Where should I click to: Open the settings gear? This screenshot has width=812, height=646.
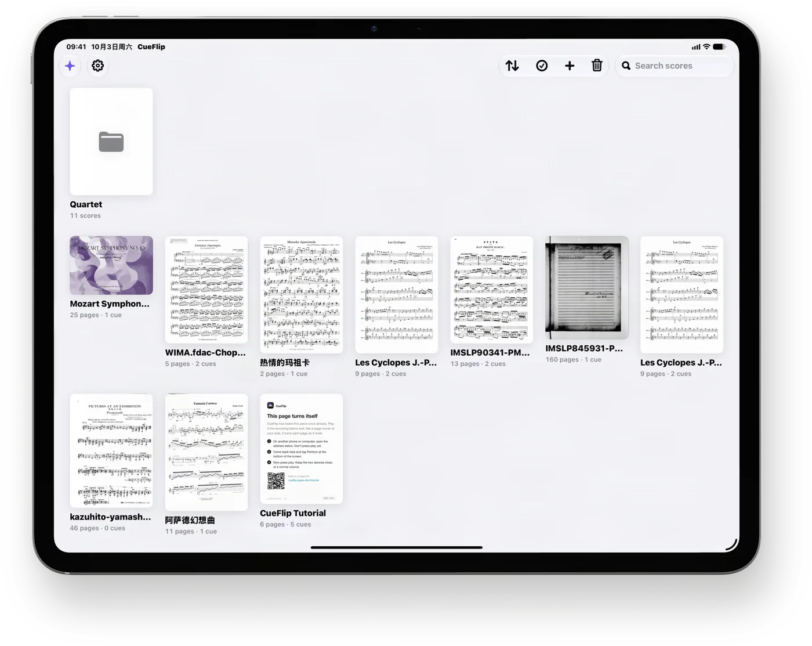coord(98,66)
